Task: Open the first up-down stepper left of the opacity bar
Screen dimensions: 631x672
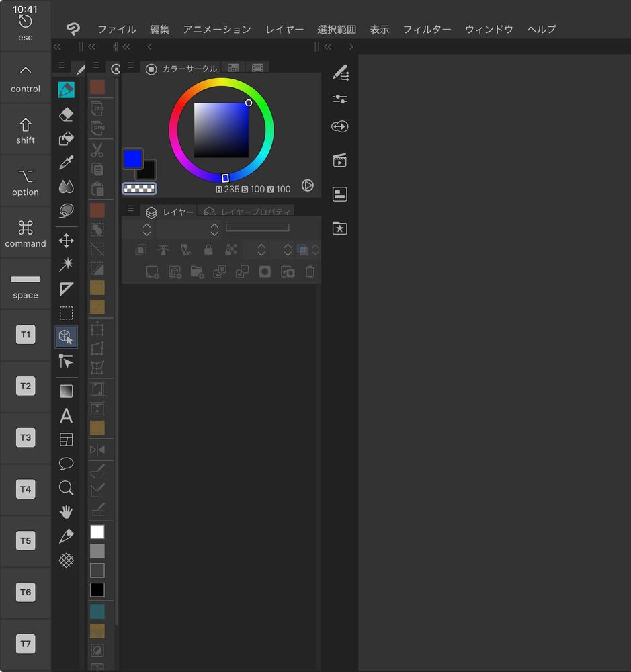Action: (146, 229)
